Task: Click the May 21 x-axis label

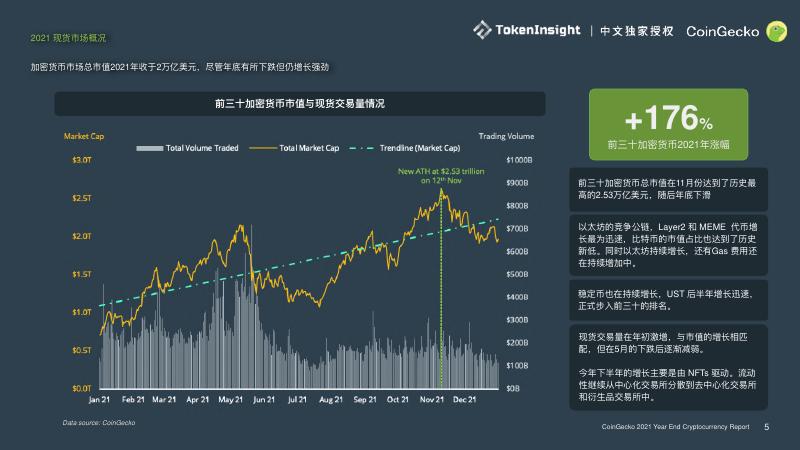Action: [231, 399]
